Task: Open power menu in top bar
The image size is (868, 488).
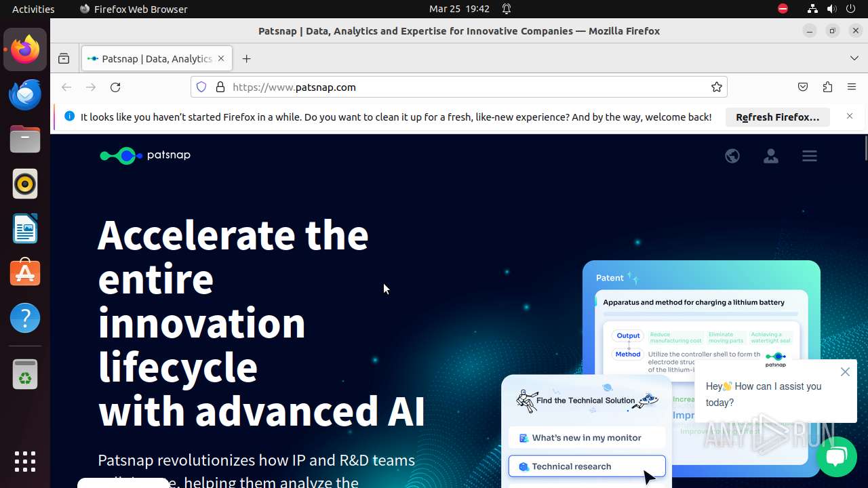Action: pyautogui.click(x=850, y=9)
